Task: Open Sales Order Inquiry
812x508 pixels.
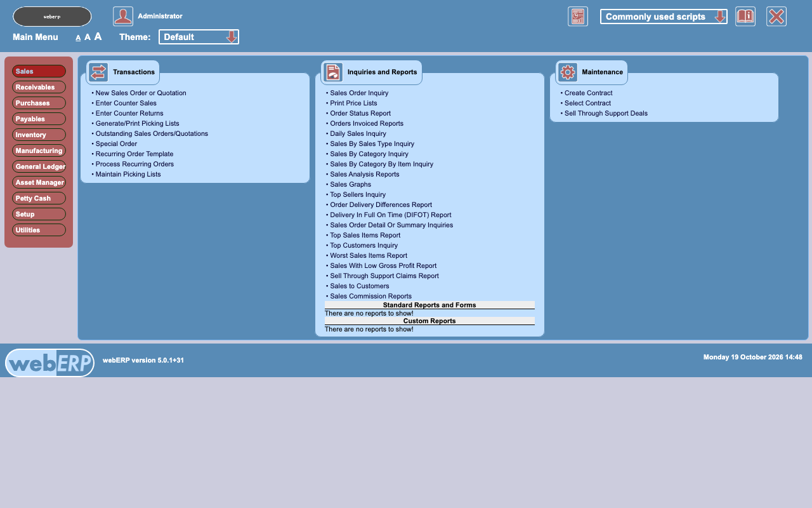Action: coord(359,93)
